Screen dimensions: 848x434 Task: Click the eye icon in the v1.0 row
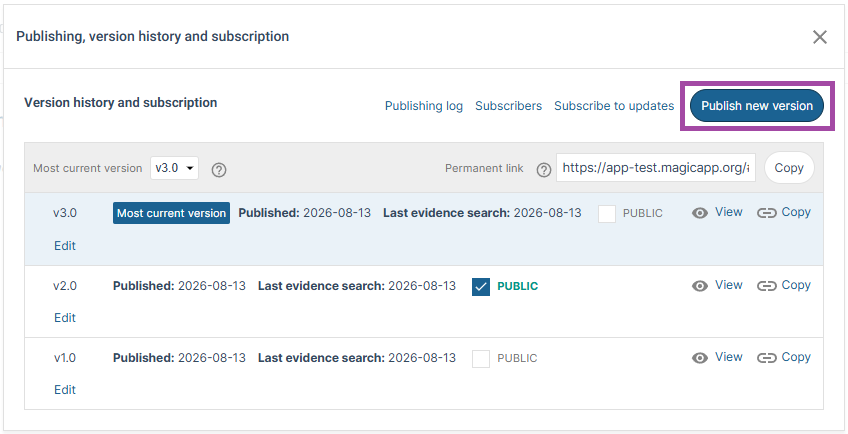tap(700, 358)
